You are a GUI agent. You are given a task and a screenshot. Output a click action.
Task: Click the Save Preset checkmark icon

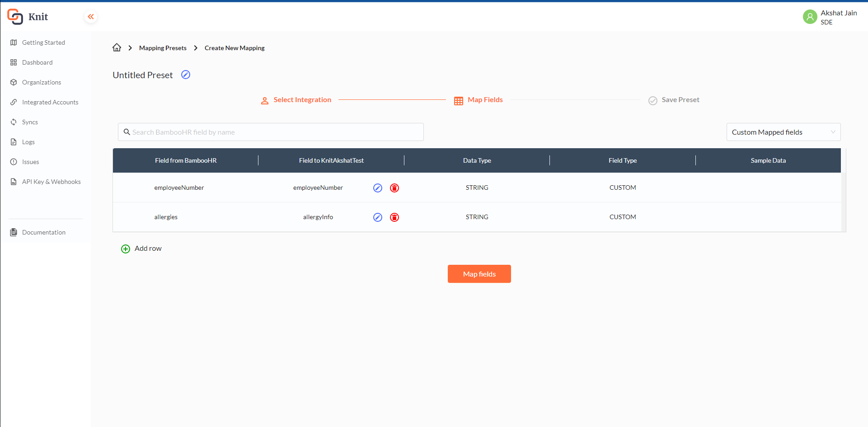653,101
